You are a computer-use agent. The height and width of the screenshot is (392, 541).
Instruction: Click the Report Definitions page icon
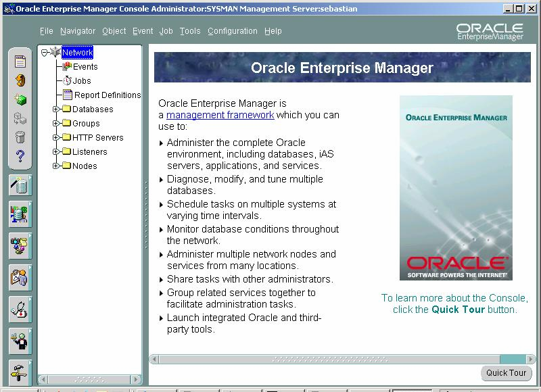click(x=68, y=95)
